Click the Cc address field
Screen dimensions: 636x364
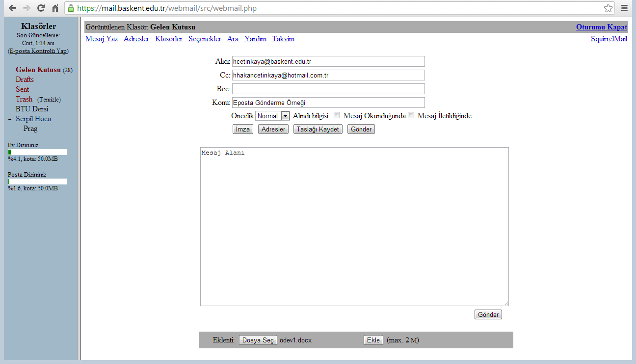pyautogui.click(x=328, y=75)
